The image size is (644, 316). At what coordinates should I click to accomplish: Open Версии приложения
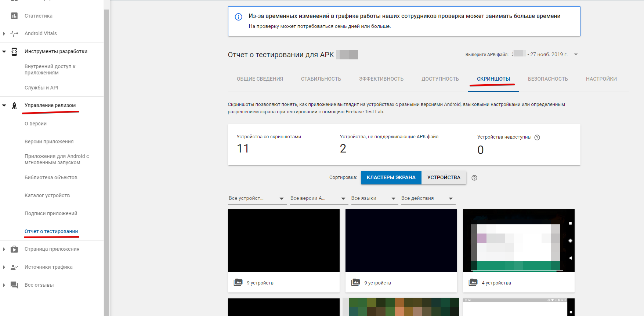tap(49, 142)
